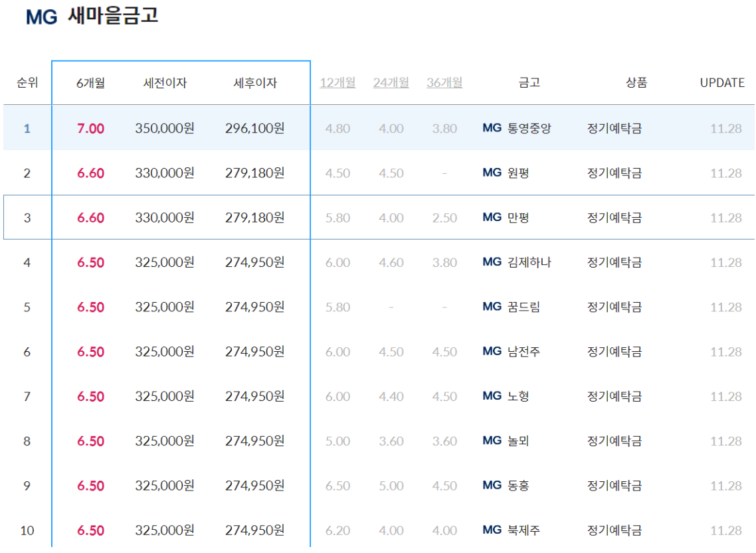This screenshot has height=553, width=756.
Task: Click 24-month rate 5.00 in 동홍 row
Action: pyautogui.click(x=391, y=486)
